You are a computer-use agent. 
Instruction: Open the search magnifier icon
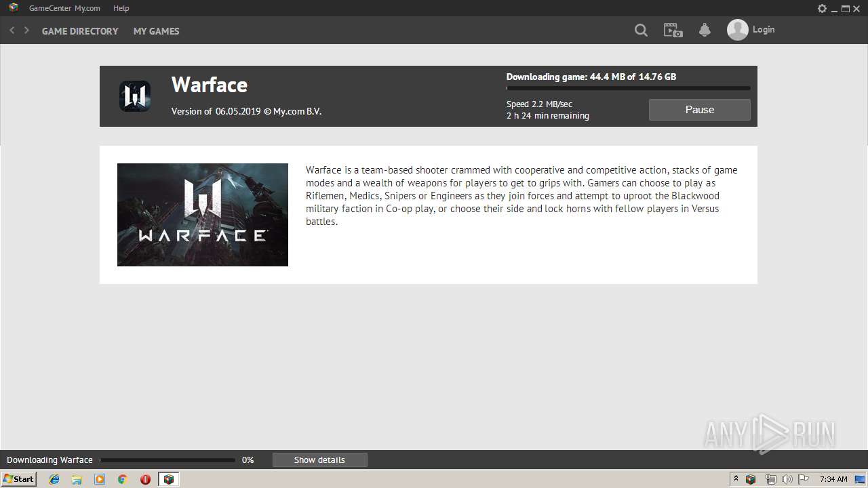(x=641, y=30)
